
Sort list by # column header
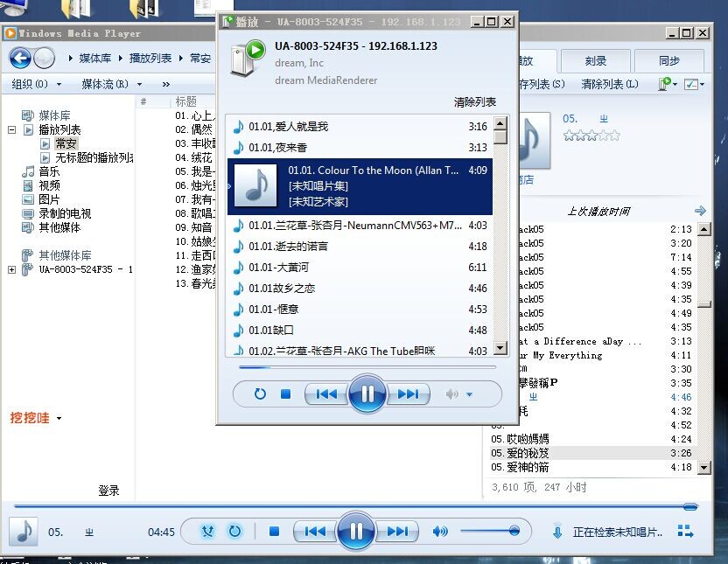point(143,101)
